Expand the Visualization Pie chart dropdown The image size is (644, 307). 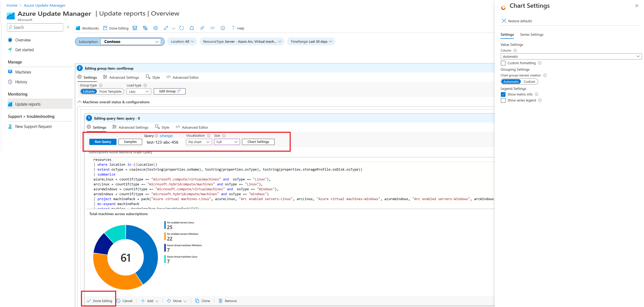click(x=198, y=142)
